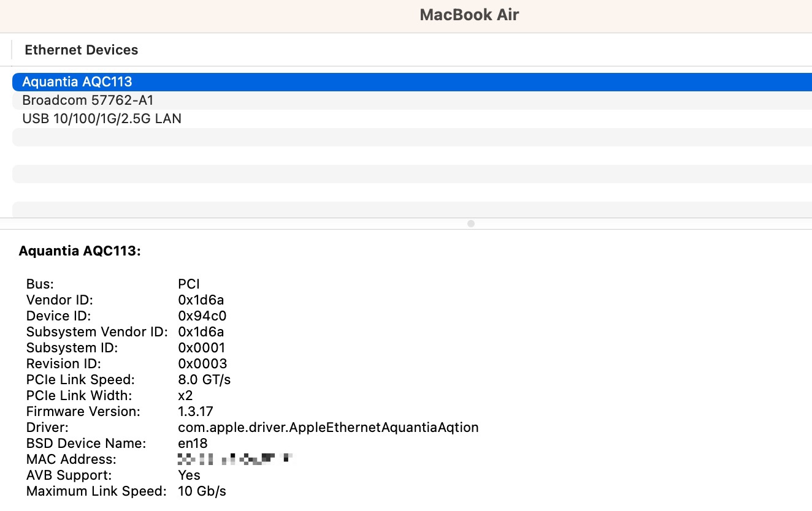Image resolution: width=812 pixels, height=511 pixels.
Task: Click the Maximum Link Speed label
Action: (96, 491)
